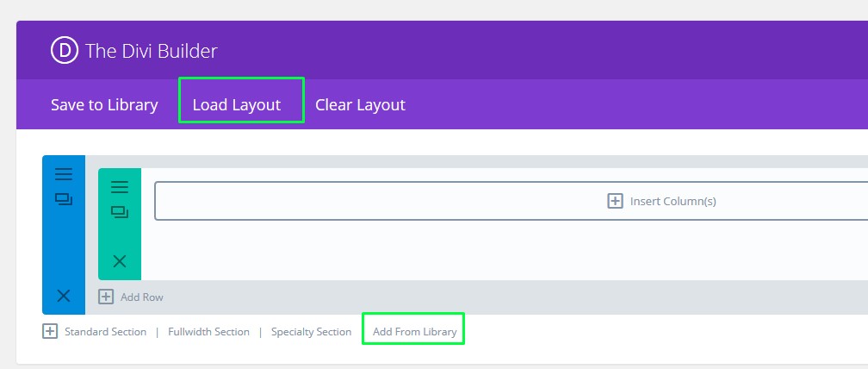The image size is (868, 369).
Task: Duplicate the green row
Action: tap(120, 212)
